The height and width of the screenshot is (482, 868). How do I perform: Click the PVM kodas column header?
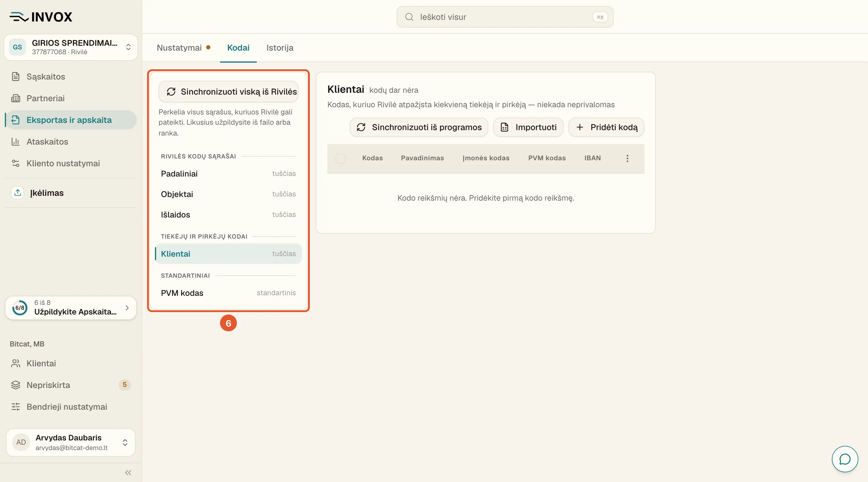[547, 158]
